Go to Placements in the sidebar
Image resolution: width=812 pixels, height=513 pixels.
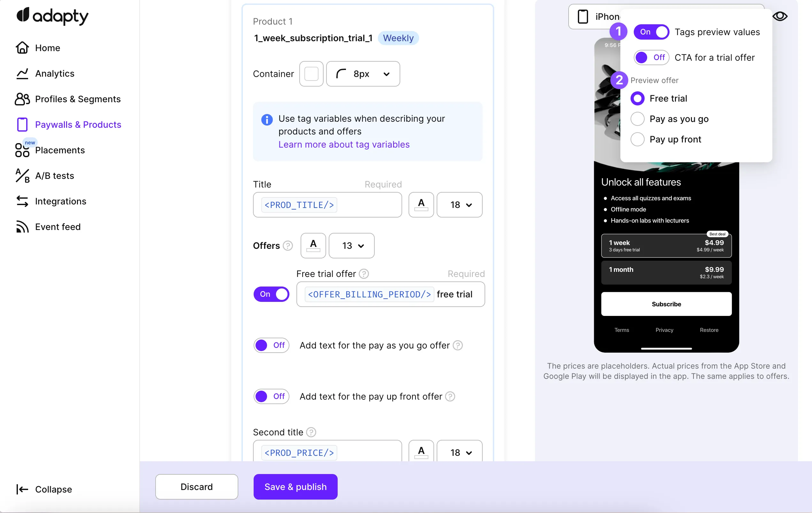tap(60, 150)
